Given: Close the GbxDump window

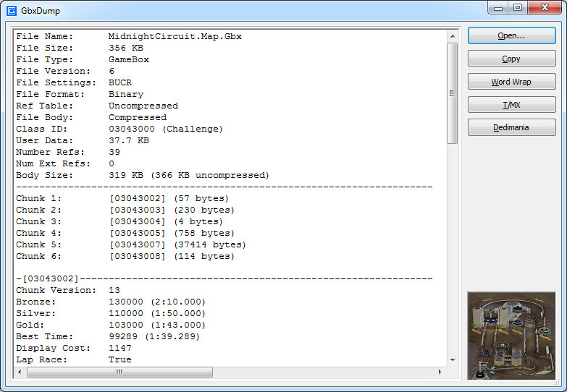Looking at the screenshot, I should (x=543, y=8).
